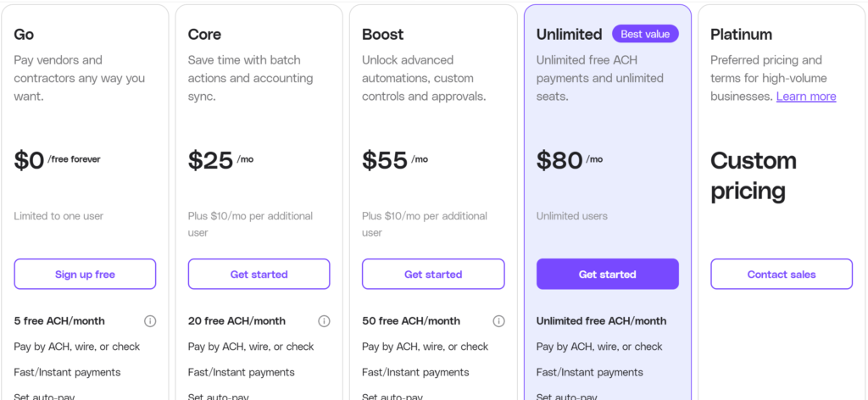
Task: Show info tooltip for 50 free ACH/month
Action: click(498, 321)
